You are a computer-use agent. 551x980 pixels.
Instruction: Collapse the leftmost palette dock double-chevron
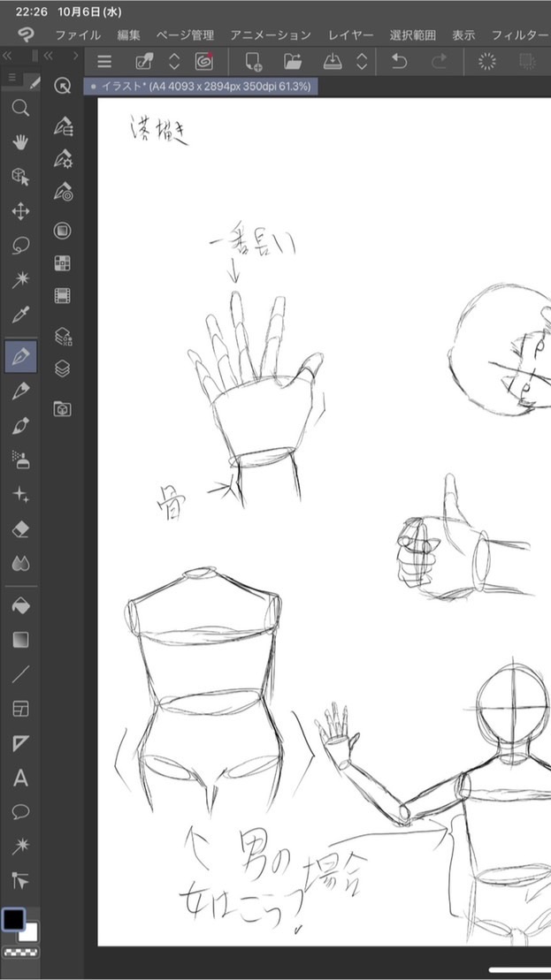(x=7, y=56)
